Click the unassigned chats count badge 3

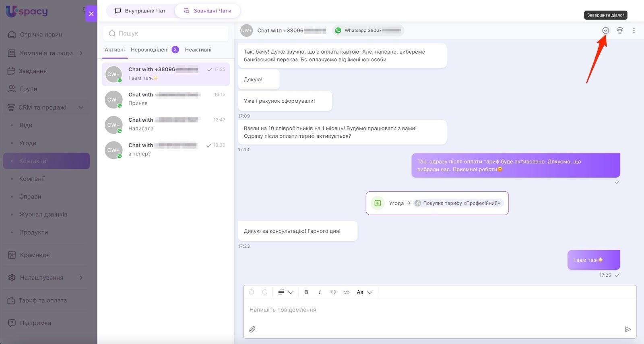(x=175, y=50)
